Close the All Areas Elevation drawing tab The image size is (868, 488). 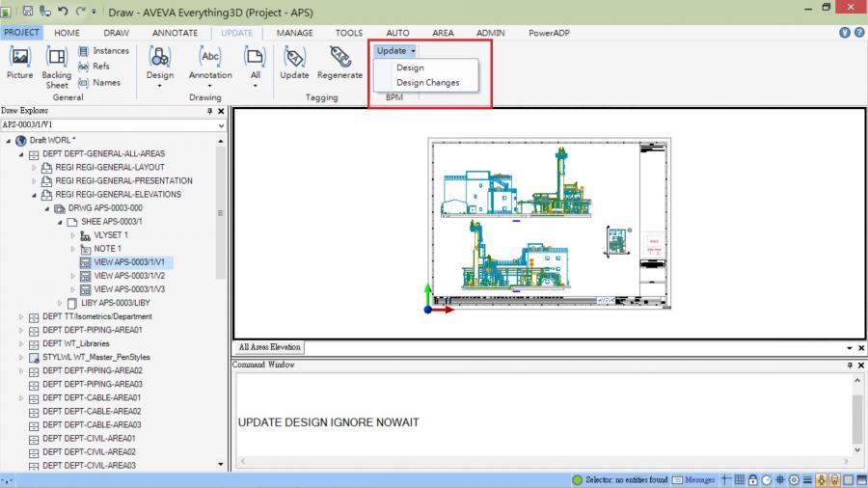point(861,348)
